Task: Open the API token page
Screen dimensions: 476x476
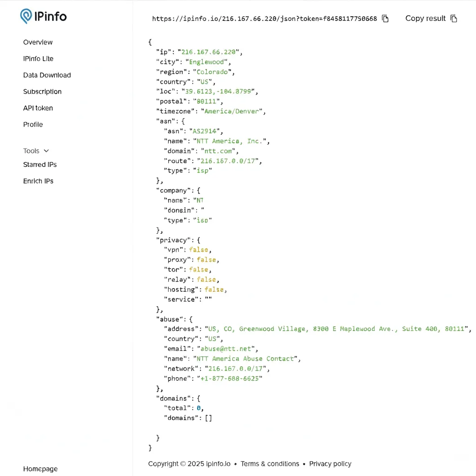Action: click(38, 108)
